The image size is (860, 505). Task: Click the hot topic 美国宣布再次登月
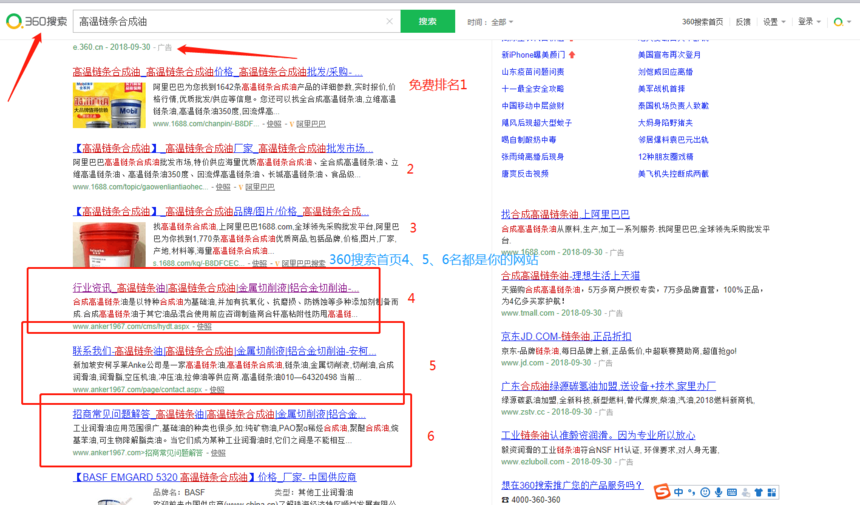coord(669,55)
